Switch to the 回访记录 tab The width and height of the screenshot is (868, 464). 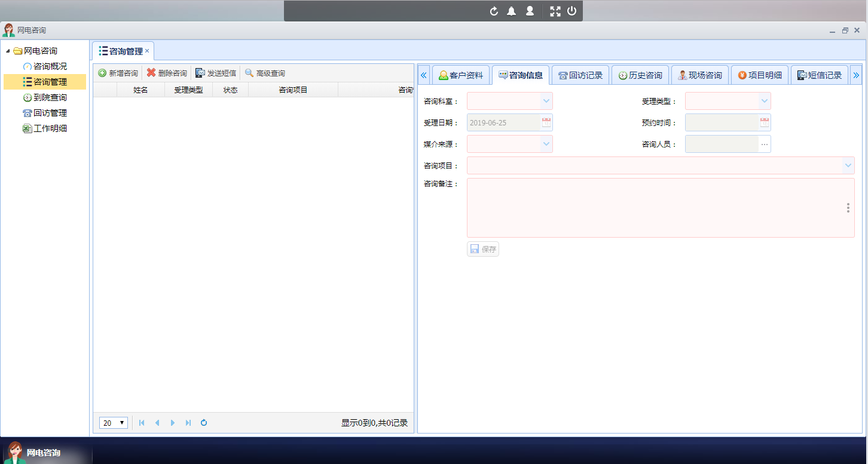(580, 75)
